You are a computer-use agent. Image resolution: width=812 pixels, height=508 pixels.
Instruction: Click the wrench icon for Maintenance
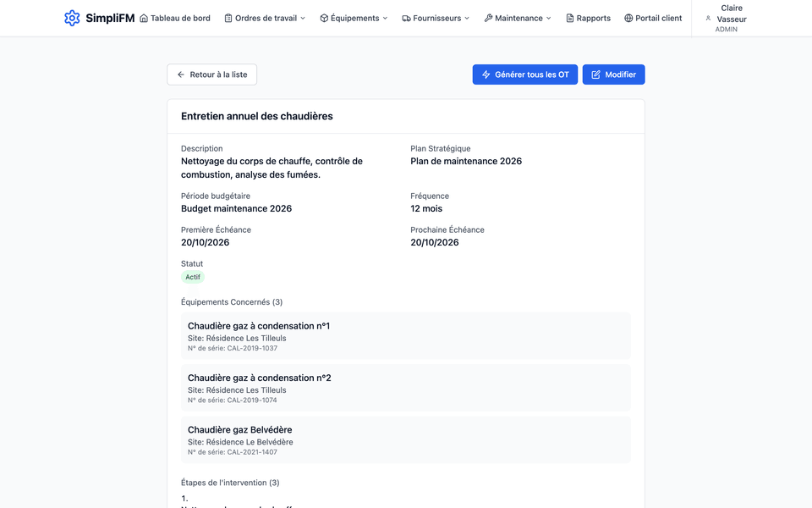pyautogui.click(x=488, y=18)
